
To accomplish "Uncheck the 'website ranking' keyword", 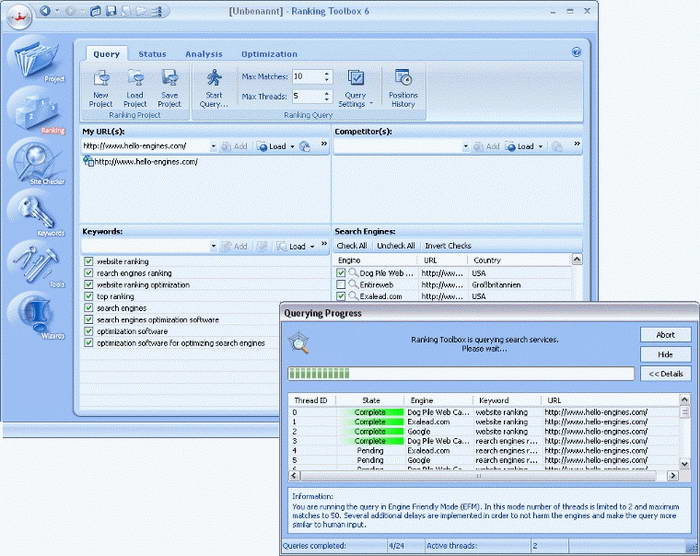I will click(88, 261).
